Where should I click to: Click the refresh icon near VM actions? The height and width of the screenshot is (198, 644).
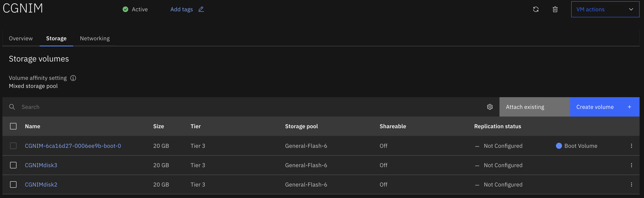pos(536,9)
